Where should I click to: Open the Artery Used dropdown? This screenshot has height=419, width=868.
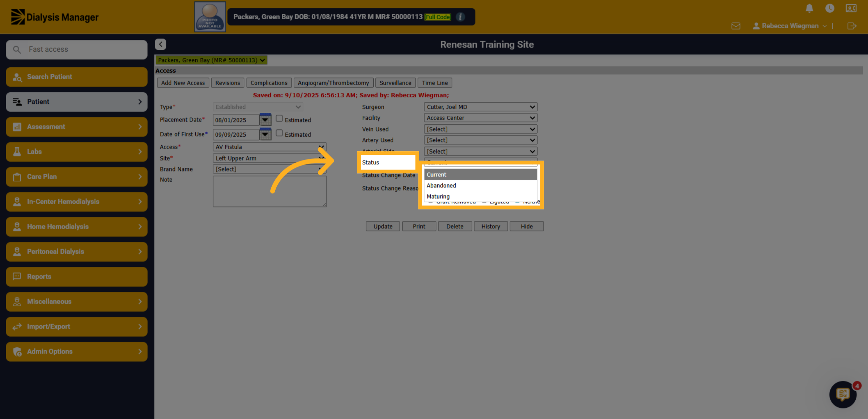tap(480, 140)
